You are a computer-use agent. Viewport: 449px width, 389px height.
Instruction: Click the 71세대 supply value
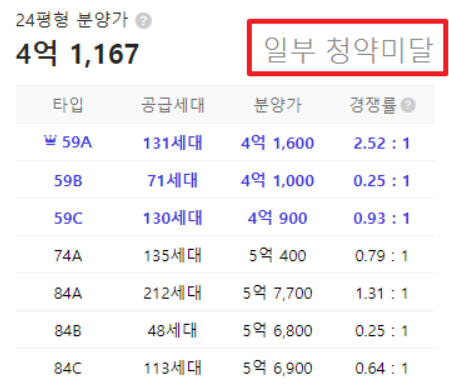pyautogui.click(x=172, y=180)
